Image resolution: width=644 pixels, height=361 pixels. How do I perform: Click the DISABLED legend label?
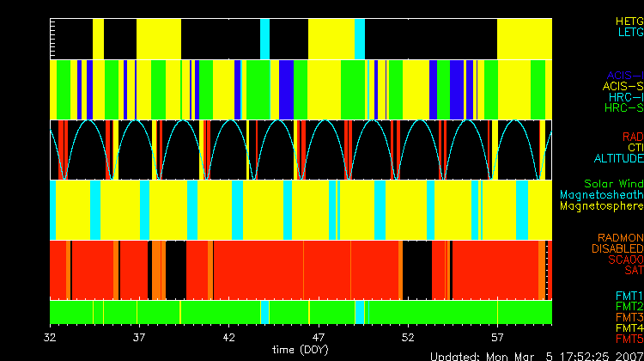pos(617,248)
